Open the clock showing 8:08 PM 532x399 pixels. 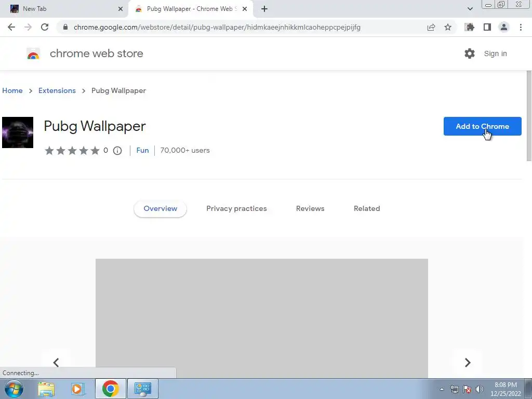click(506, 389)
